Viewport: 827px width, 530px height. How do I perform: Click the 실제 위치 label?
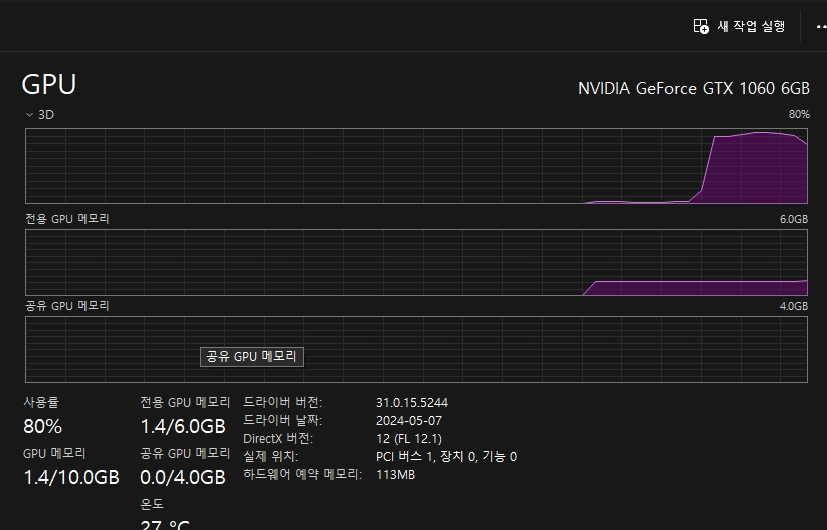(270, 456)
